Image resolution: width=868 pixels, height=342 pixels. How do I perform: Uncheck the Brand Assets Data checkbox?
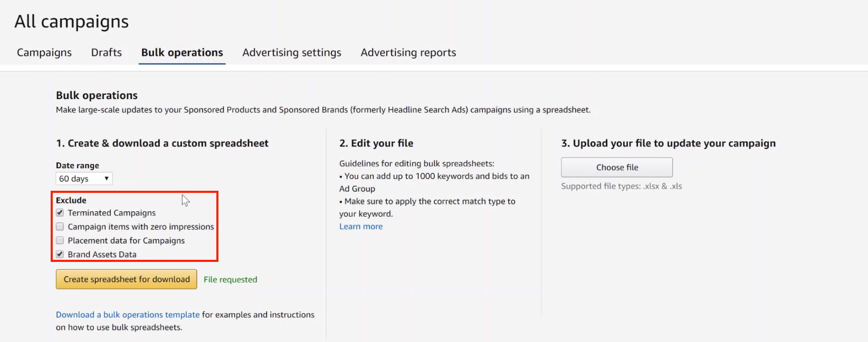(x=60, y=254)
